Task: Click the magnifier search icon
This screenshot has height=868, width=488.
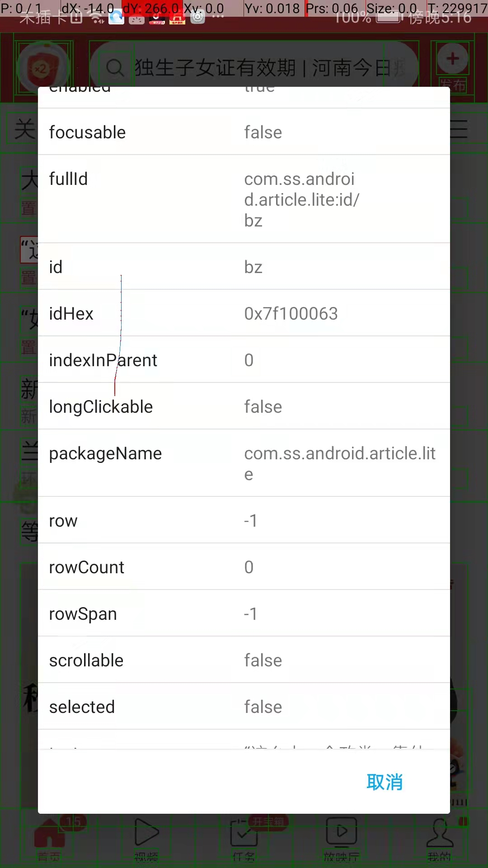Action: 115,68
